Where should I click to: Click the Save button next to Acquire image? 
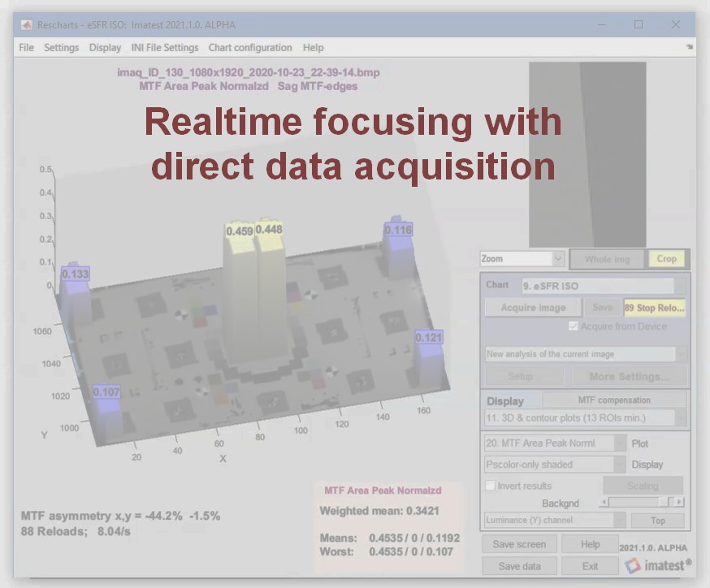[x=602, y=308]
